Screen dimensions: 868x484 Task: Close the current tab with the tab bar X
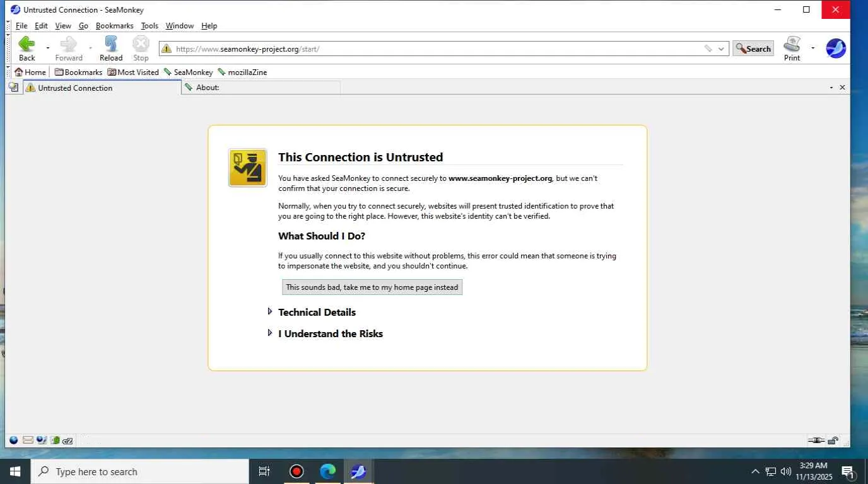coord(842,88)
